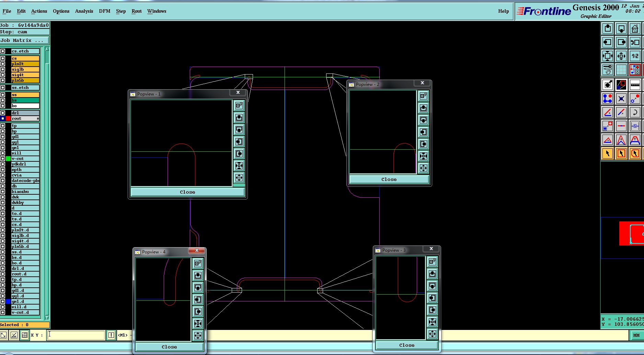Image resolution: width=644 pixels, height=355 pixels.
Task: Select the move point red dot icon
Action: [x=635, y=99]
